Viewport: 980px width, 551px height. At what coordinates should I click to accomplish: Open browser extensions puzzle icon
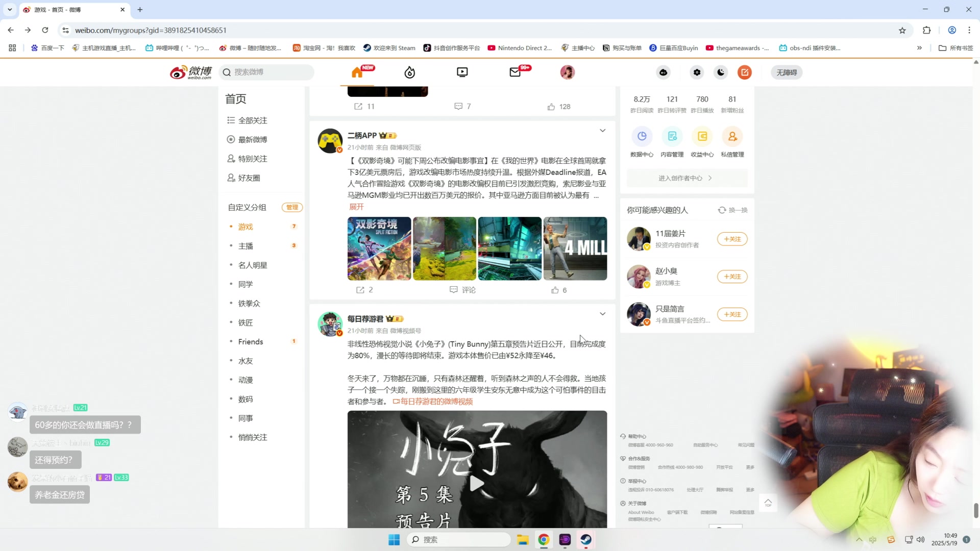pos(926,30)
